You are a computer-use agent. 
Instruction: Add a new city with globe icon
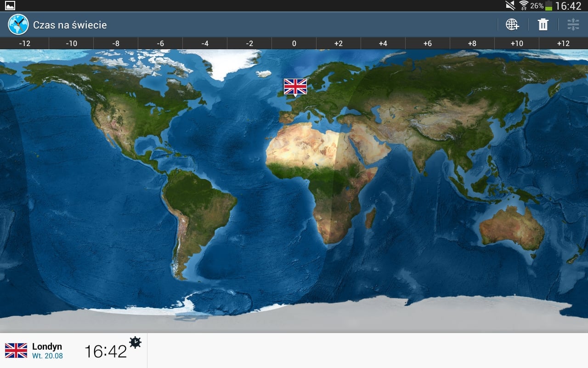pos(512,24)
